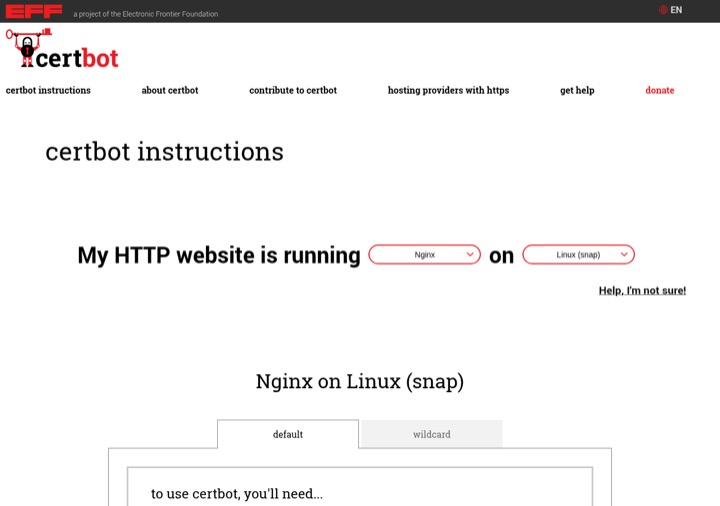
Task: Click the Nginx on Linux (snap) heading
Action: click(x=360, y=382)
